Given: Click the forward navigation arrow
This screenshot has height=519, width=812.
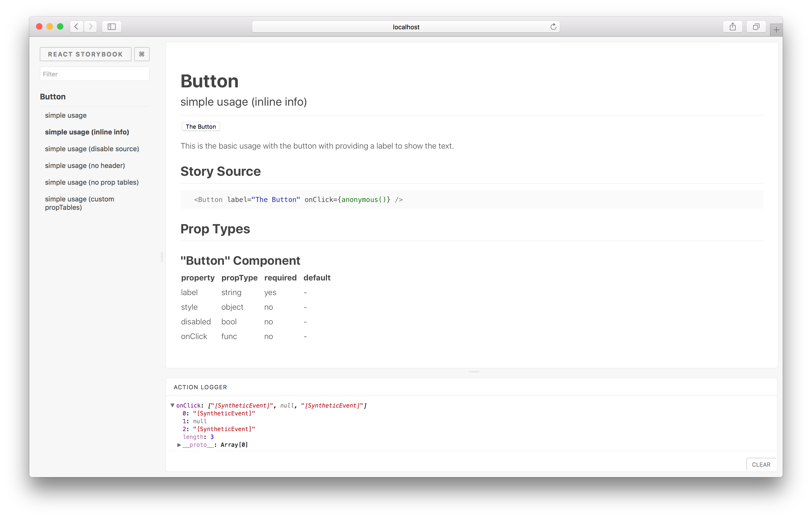Looking at the screenshot, I should [91, 27].
